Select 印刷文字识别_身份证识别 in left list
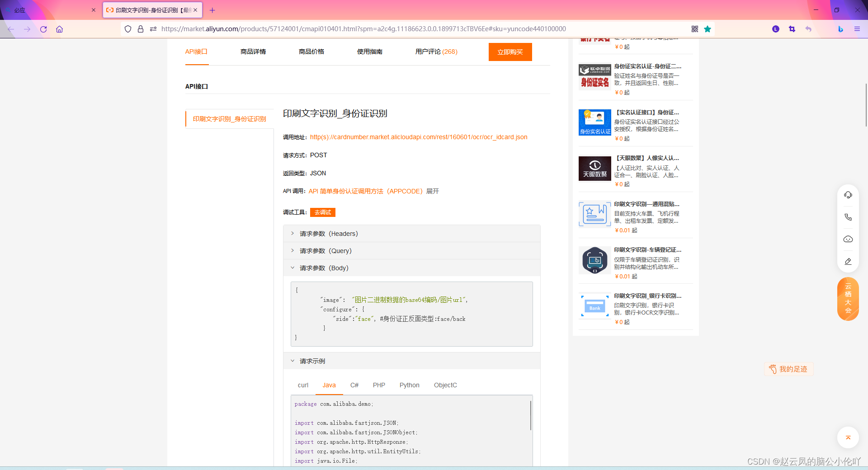 coord(230,119)
